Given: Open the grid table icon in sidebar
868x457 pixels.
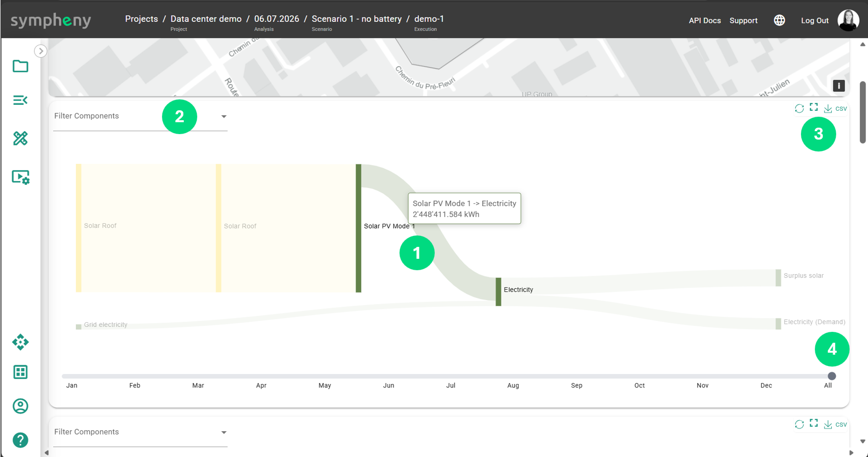Looking at the screenshot, I should coord(20,372).
